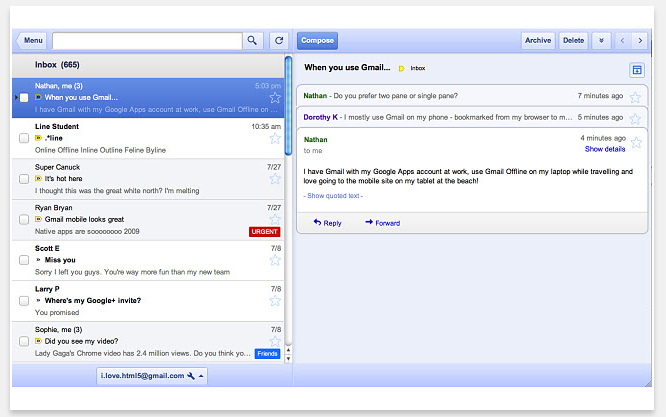
Task: Tick the Scott E email checkbox
Action: [x=24, y=260]
